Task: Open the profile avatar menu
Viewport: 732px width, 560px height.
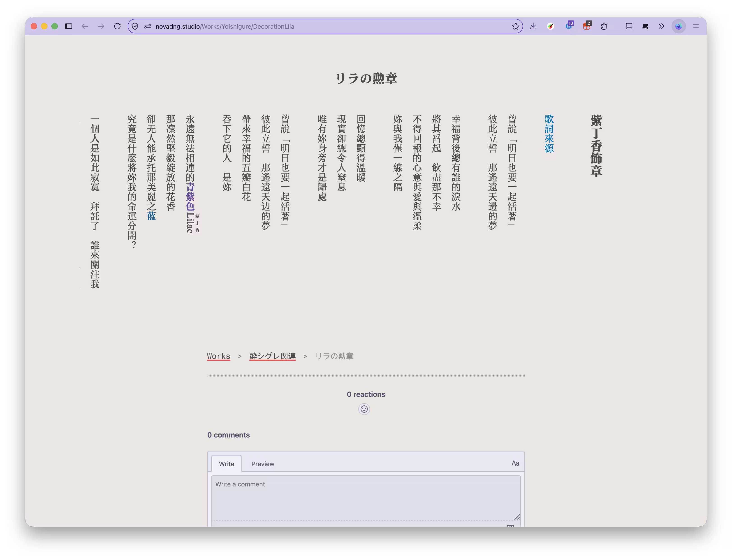Action: (x=678, y=26)
